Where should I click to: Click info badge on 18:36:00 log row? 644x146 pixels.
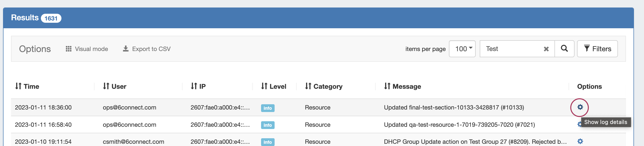[268, 108]
